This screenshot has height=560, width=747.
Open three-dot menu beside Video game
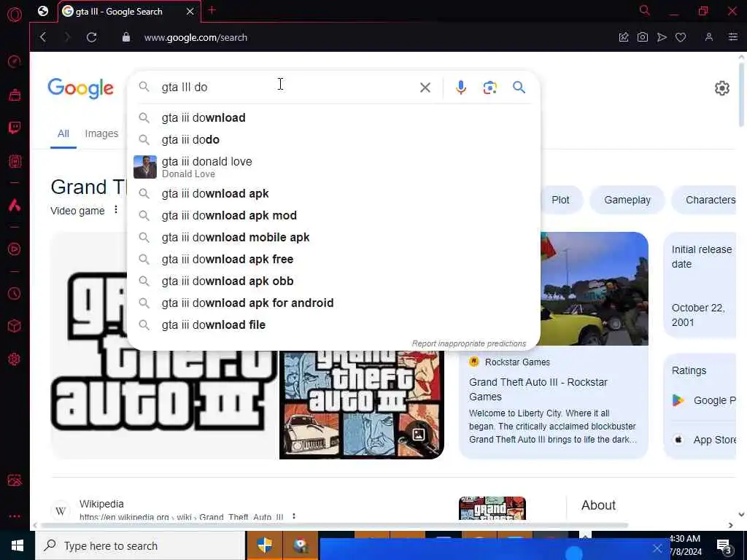click(x=116, y=210)
